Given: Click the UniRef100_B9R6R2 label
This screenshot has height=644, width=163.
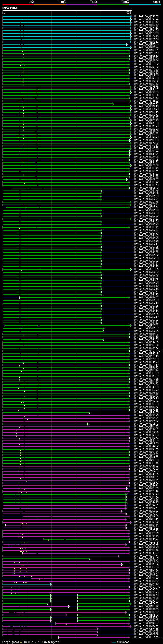Looking at the screenshot, I should coord(146,368).
